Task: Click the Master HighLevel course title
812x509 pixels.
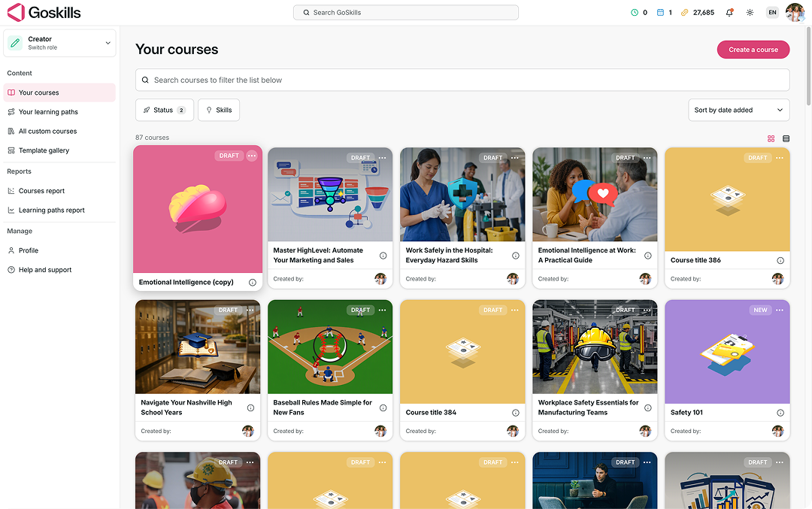Action: [x=318, y=256]
